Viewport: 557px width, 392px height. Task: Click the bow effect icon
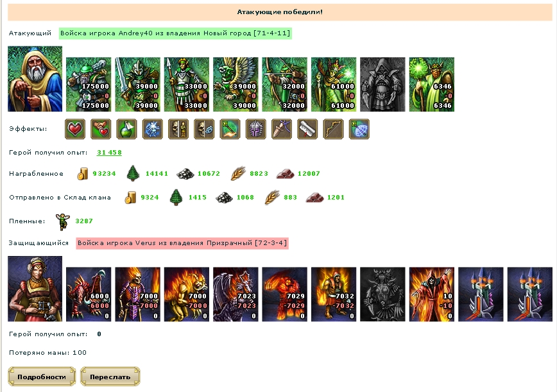tap(333, 129)
